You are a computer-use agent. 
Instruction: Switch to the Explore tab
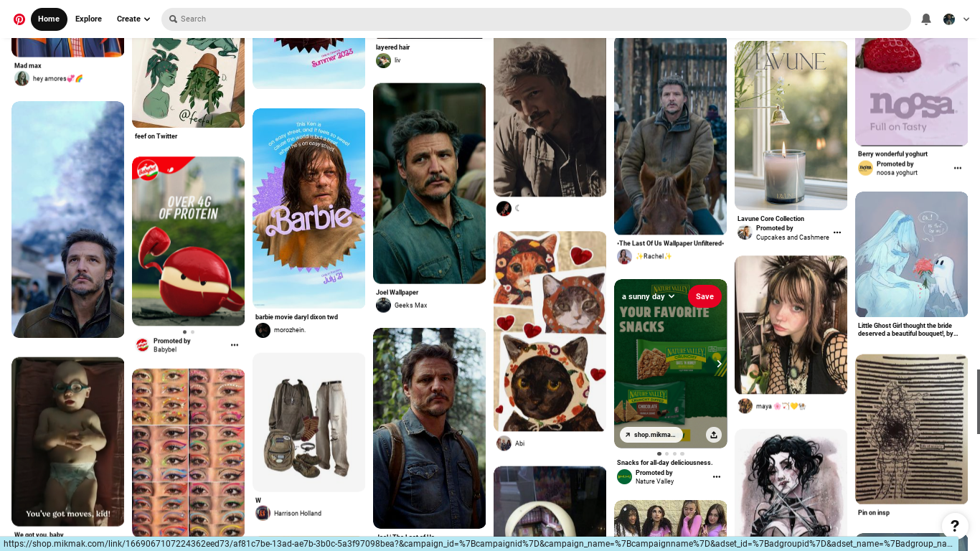tap(88, 19)
